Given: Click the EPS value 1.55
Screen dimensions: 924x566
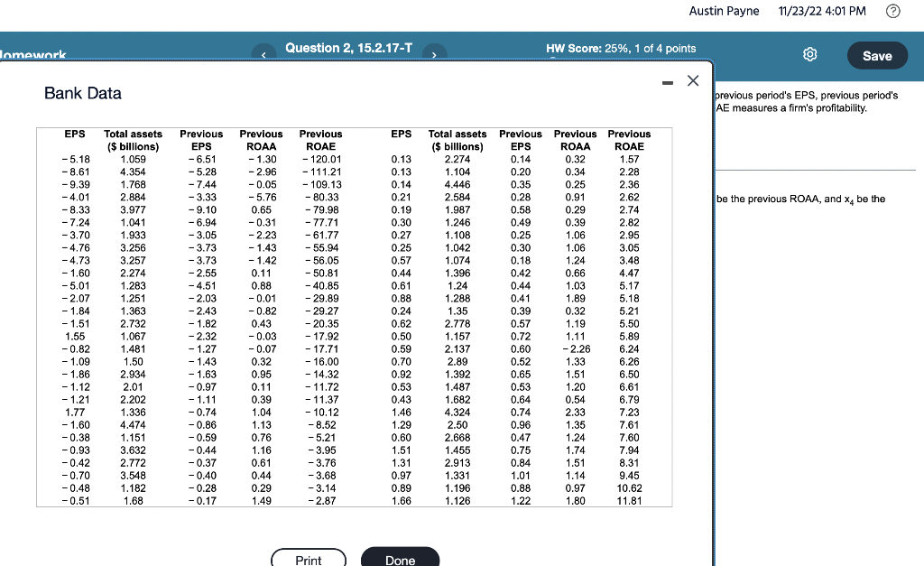Looking at the screenshot, I should pos(75,337).
